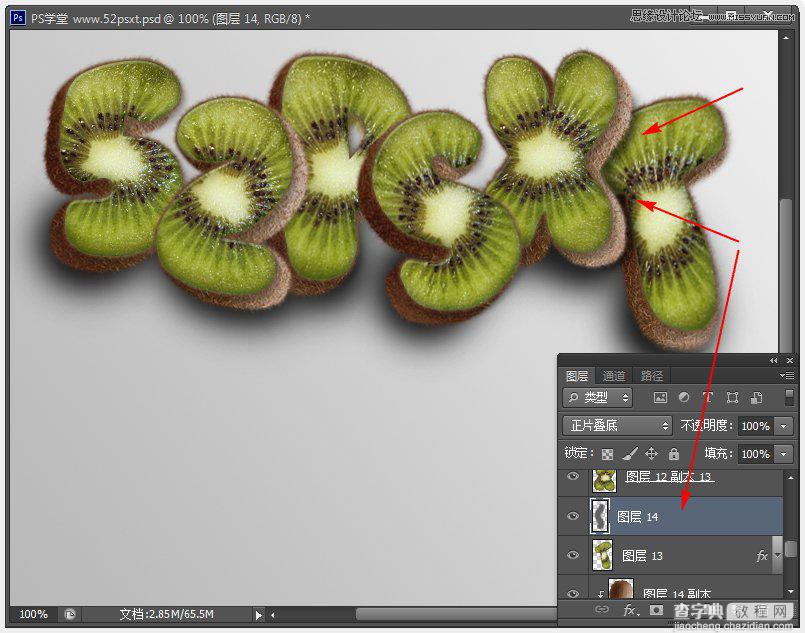Lock transparent pixels checkerboard icon
The height and width of the screenshot is (633, 805).
coord(607,454)
